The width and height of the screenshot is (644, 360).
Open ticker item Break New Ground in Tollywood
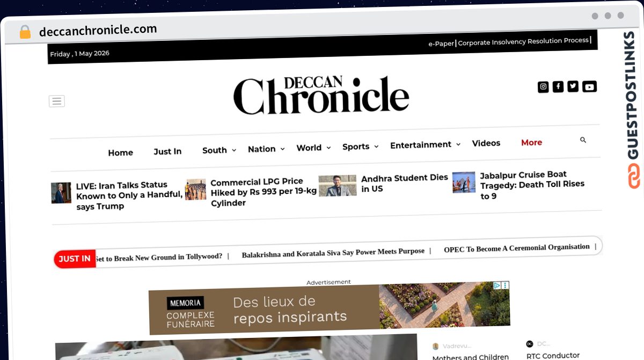pos(159,257)
